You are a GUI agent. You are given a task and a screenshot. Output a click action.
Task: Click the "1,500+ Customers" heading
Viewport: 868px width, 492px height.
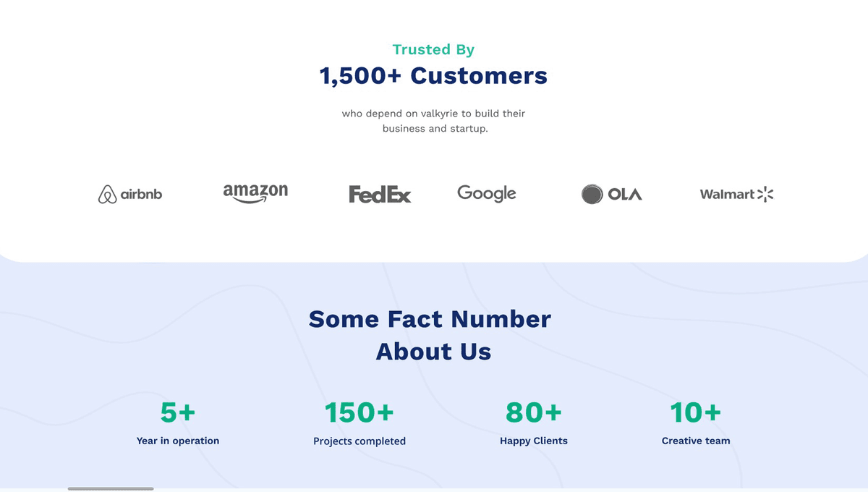(433, 76)
